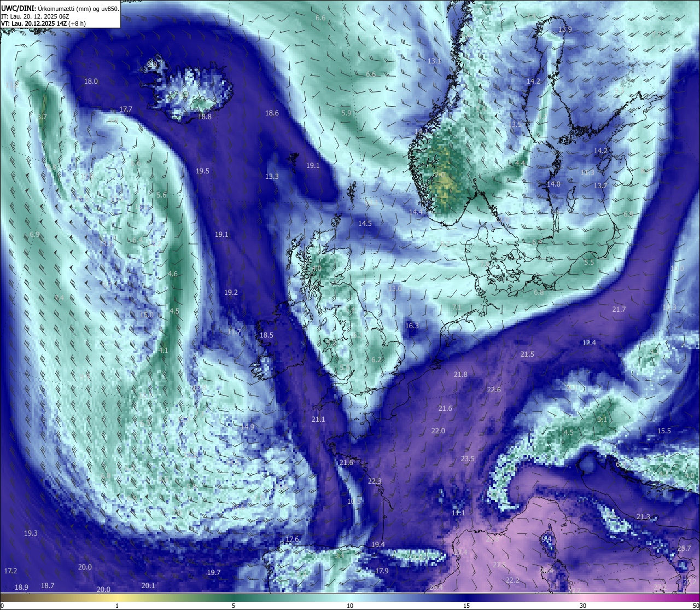Click the 13.1 value label
Viewport: 700px width, 610px height.
[434, 61]
